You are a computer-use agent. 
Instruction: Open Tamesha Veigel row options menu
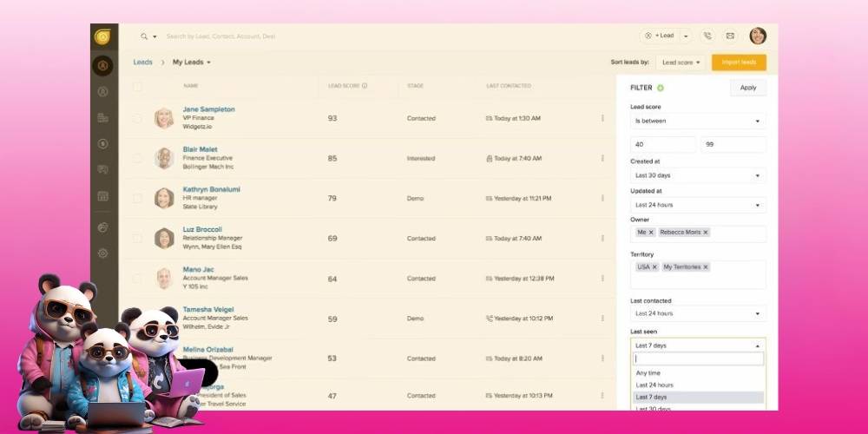tap(602, 319)
